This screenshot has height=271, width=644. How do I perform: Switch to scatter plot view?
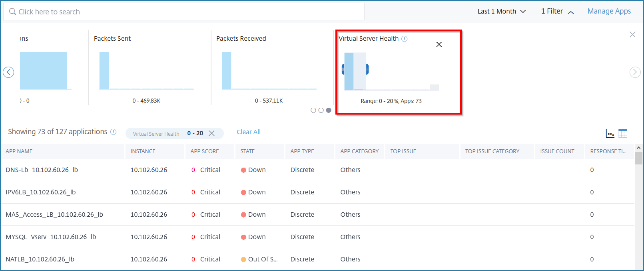[x=610, y=133]
